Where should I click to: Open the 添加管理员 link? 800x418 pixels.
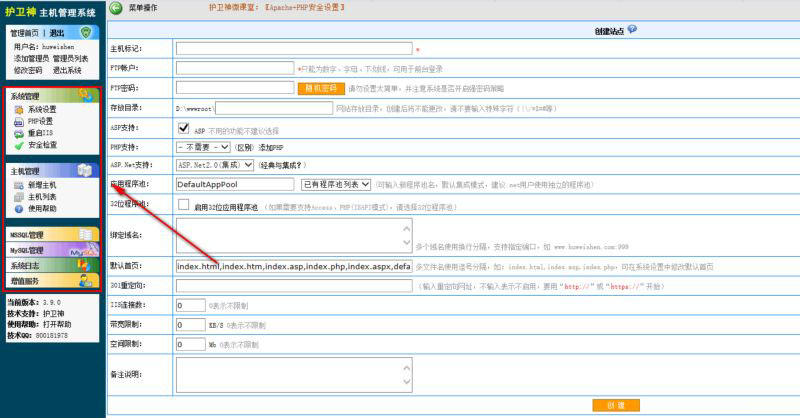point(32,59)
